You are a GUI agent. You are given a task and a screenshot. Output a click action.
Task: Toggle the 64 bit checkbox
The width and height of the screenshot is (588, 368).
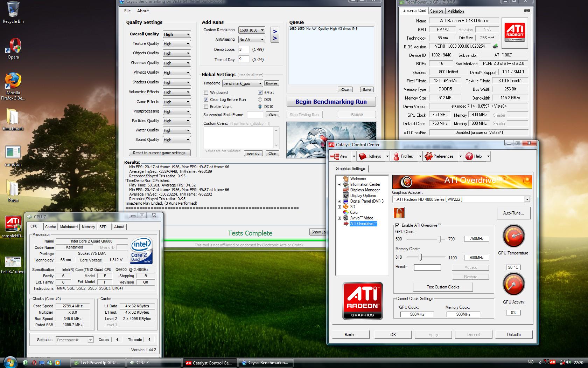tap(260, 93)
